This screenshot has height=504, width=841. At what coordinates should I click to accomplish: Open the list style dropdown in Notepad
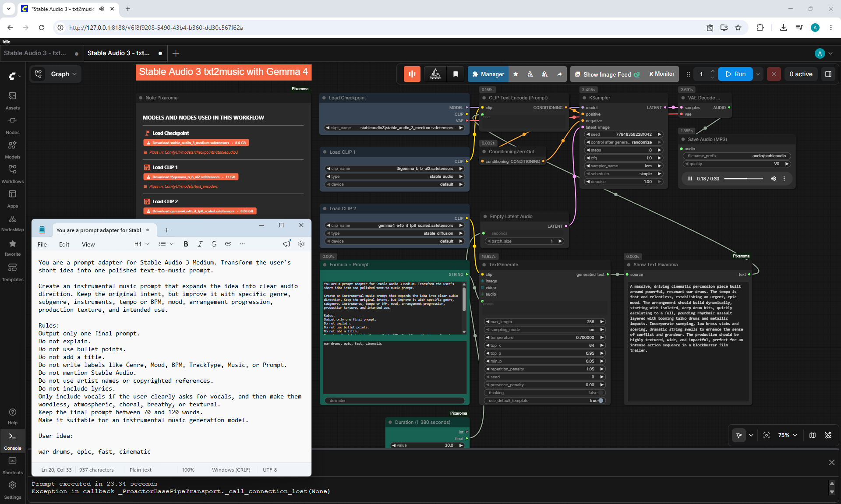[166, 244]
